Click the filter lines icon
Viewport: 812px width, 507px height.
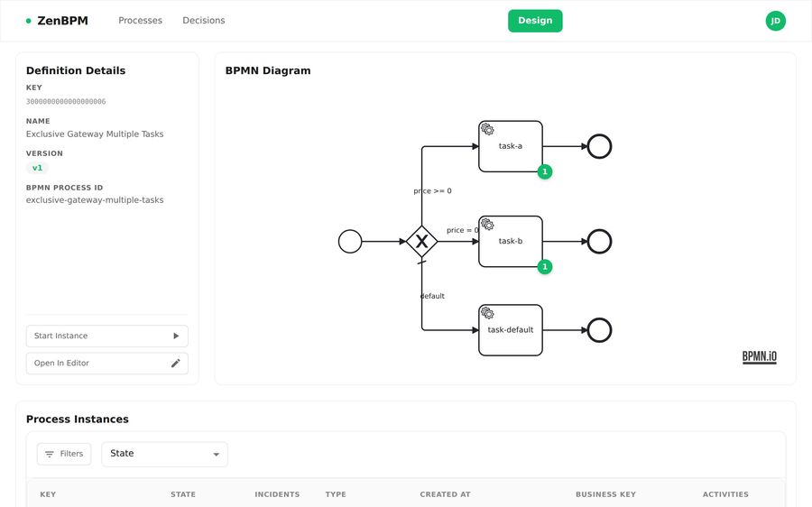pyautogui.click(x=50, y=454)
